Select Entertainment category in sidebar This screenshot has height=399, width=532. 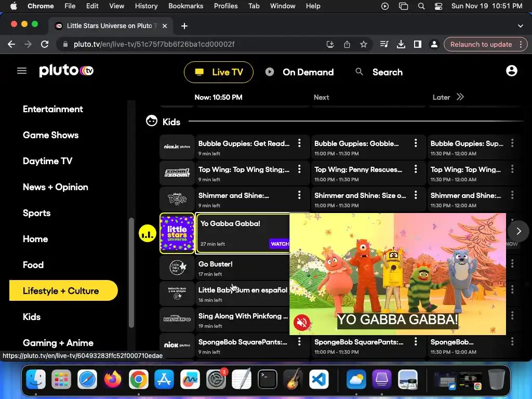pyautogui.click(x=53, y=109)
